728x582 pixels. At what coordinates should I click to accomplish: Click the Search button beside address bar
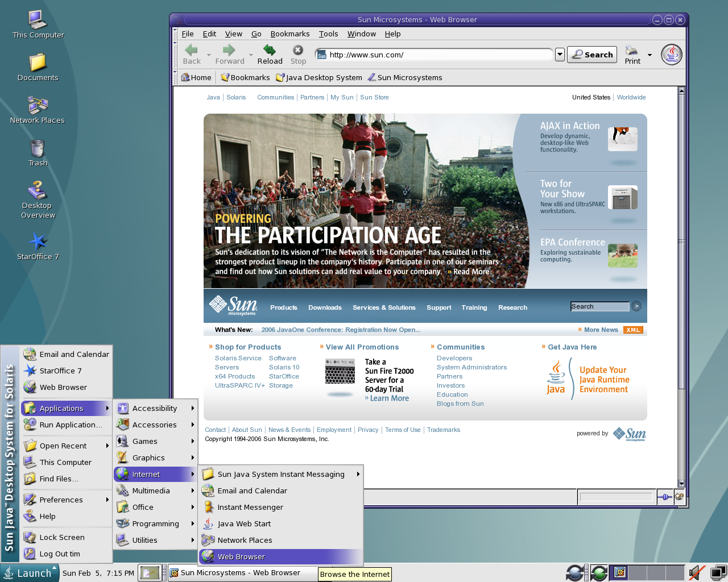pyautogui.click(x=592, y=55)
